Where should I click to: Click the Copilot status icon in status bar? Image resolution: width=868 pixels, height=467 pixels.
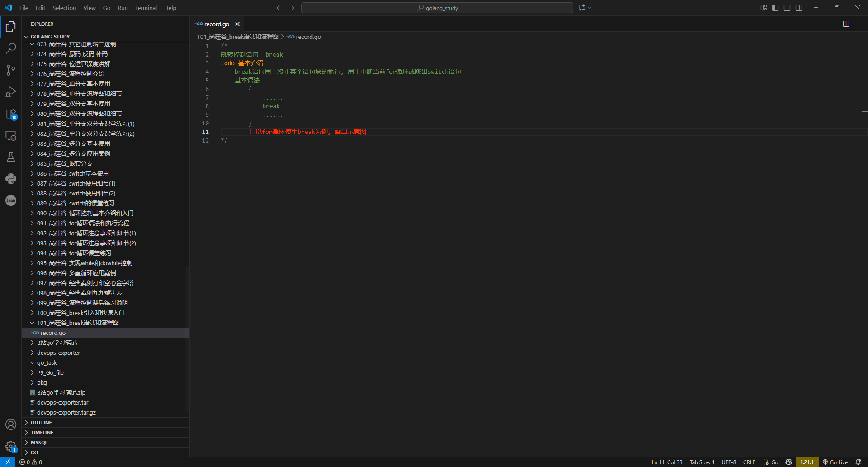click(x=789, y=462)
